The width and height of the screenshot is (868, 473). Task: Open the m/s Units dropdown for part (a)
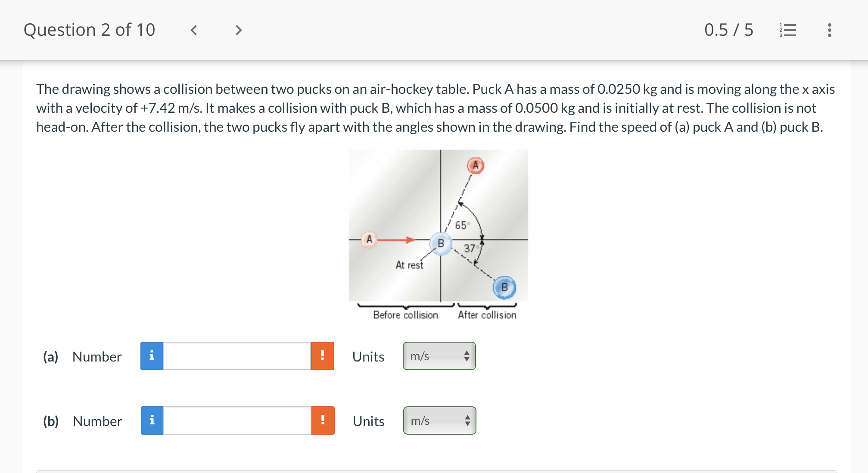click(439, 356)
